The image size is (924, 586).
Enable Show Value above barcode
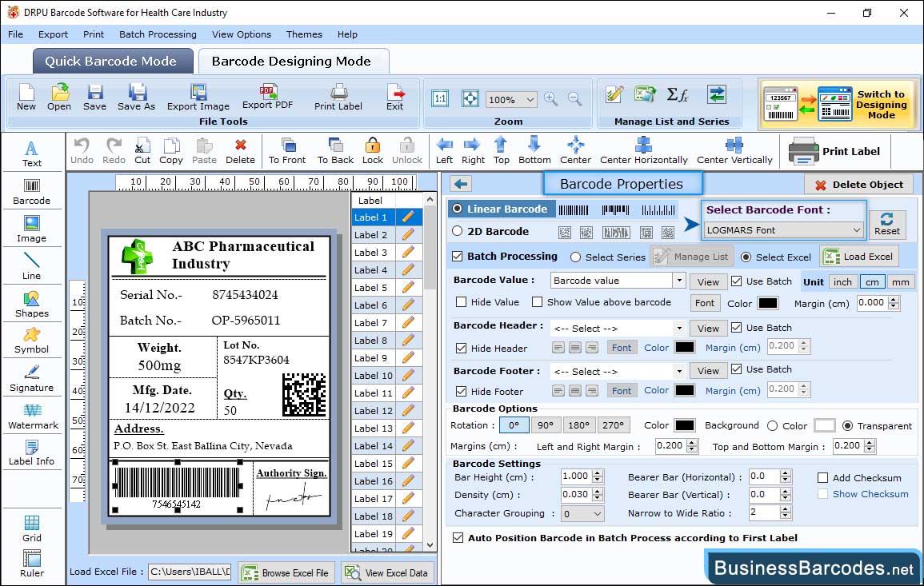[x=538, y=302]
